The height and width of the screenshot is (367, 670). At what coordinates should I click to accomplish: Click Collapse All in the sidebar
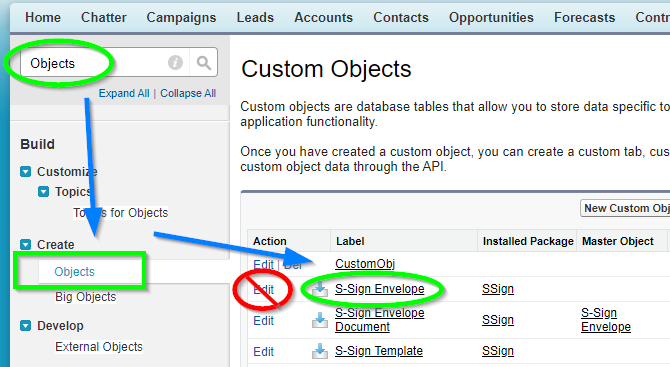(188, 93)
